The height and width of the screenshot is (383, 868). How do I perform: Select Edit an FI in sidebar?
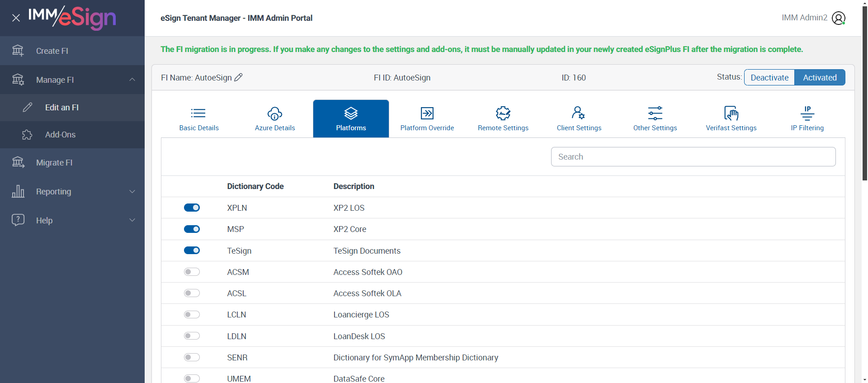click(x=72, y=108)
